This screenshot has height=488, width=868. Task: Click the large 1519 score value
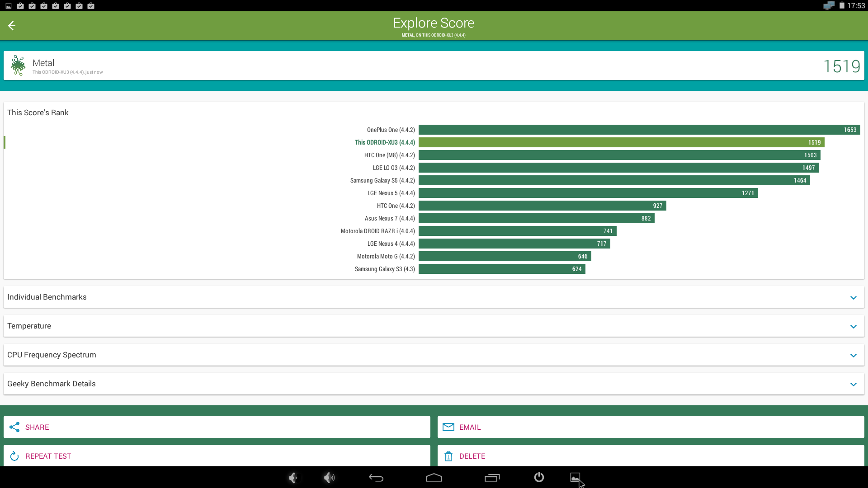(842, 66)
